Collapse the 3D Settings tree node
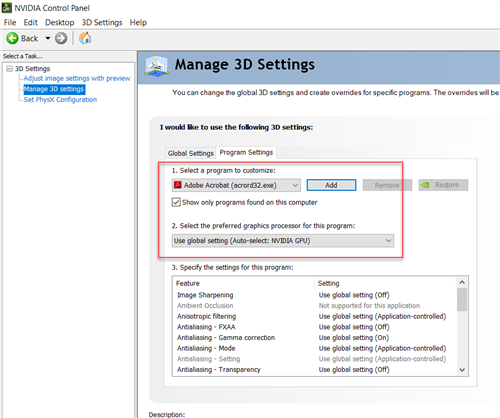 pos(10,69)
